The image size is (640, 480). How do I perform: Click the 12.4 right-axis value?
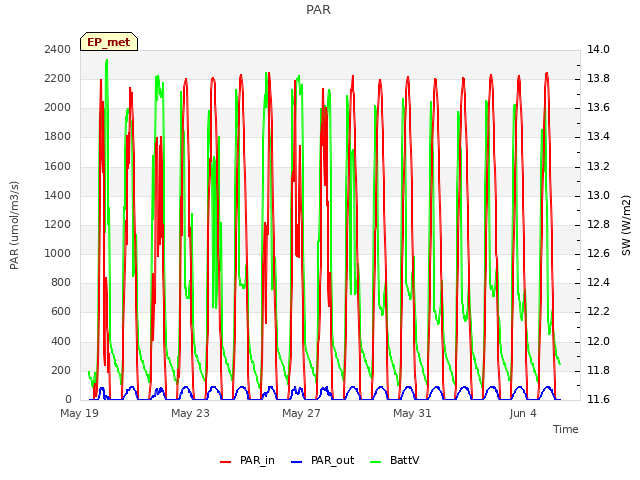tap(598, 282)
